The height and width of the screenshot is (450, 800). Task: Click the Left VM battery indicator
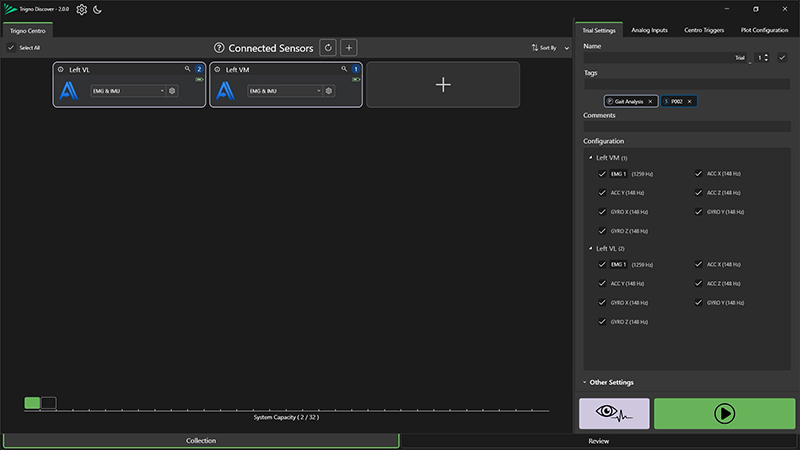356,80
